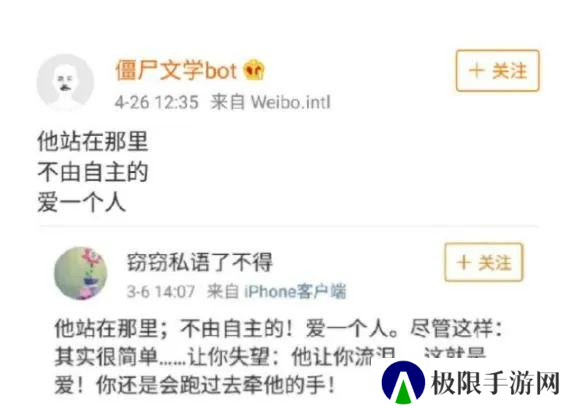Click the 4-26 12:35 post timestamp

[157, 102]
